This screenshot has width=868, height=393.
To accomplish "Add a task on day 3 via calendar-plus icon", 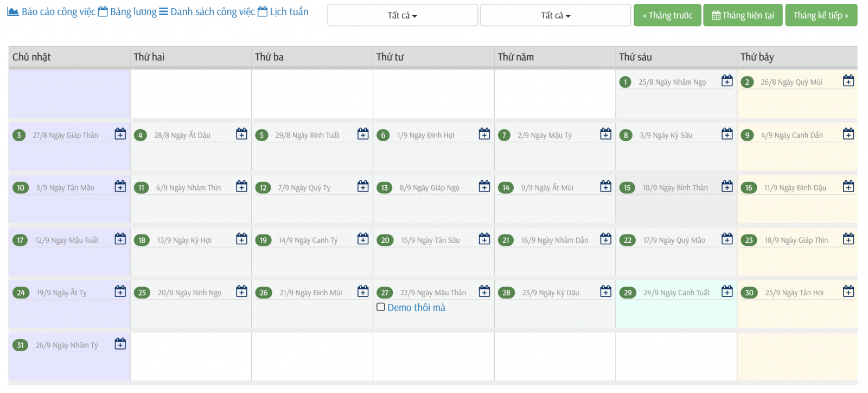I will [120, 134].
